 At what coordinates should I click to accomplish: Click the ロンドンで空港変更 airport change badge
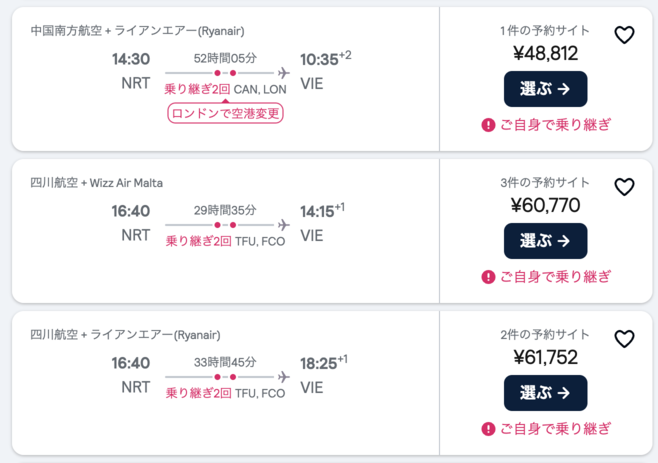(226, 113)
